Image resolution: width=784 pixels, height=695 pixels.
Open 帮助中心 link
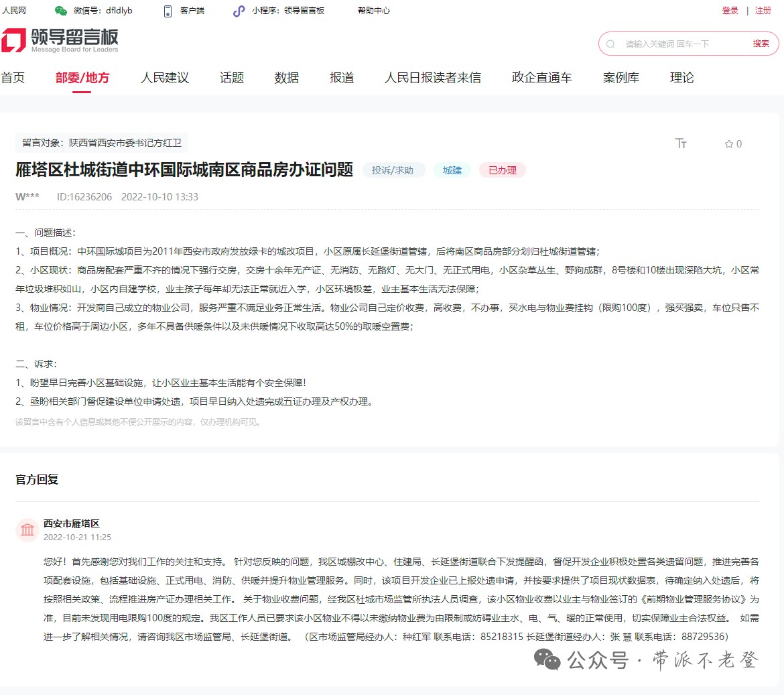click(373, 11)
